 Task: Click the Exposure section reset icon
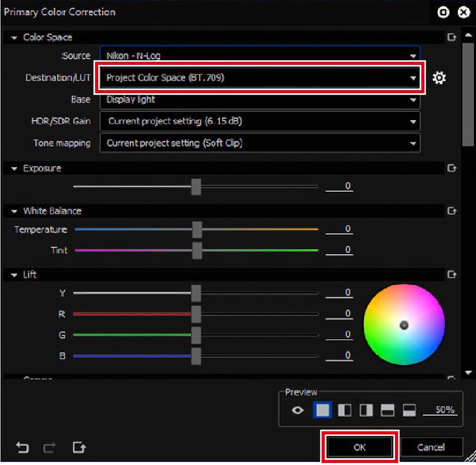451,169
